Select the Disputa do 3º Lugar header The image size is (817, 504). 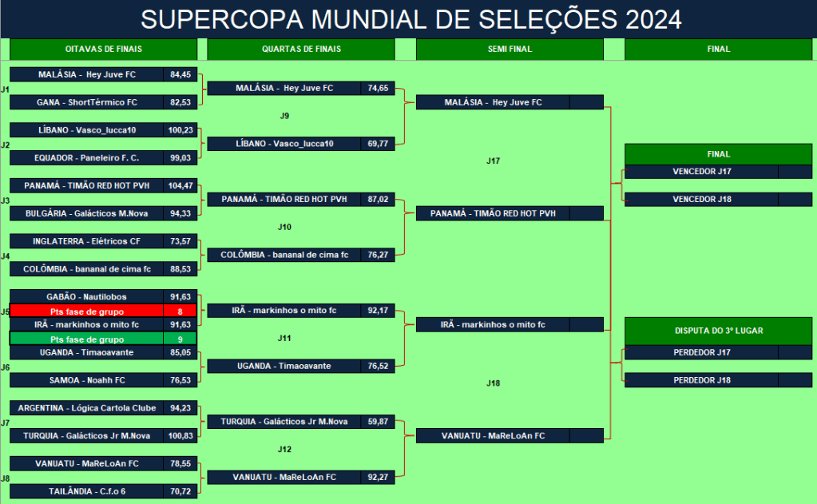718,330
